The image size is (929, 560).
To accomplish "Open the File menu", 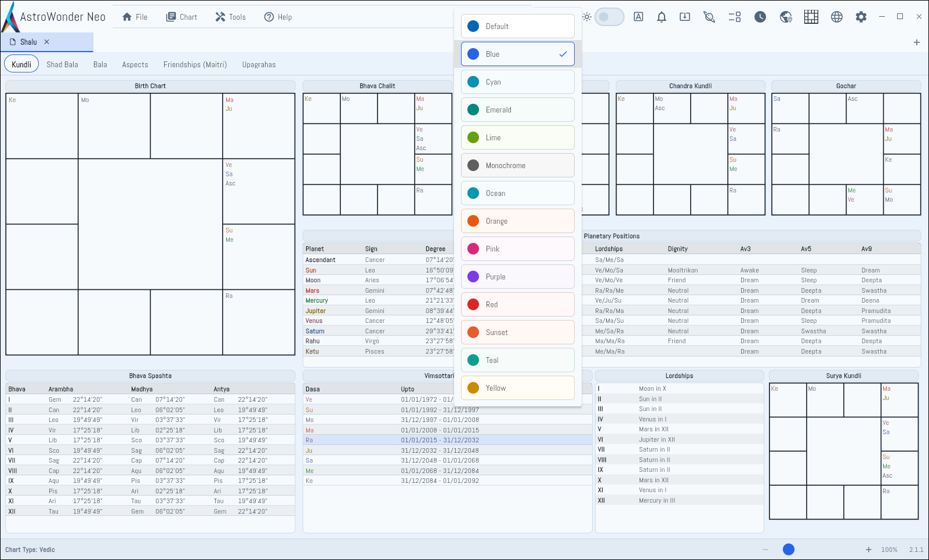I will coord(135,17).
